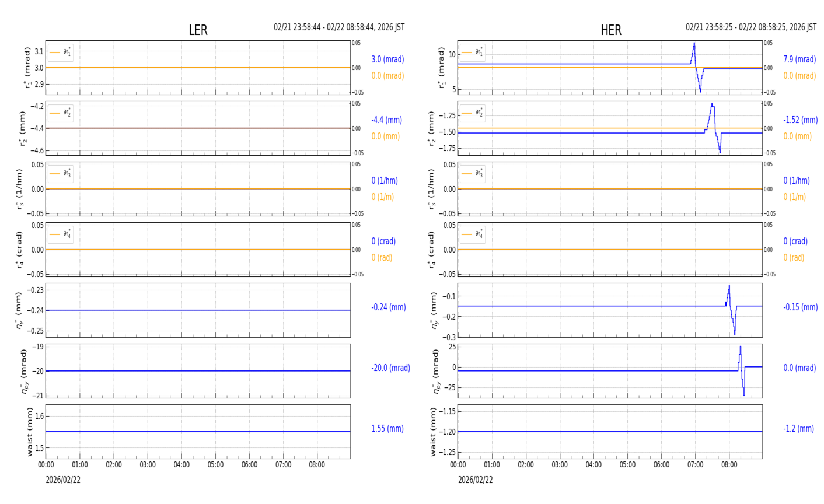
Task: Click the LER r1* (mrad) axis label
Action: (x=27, y=68)
